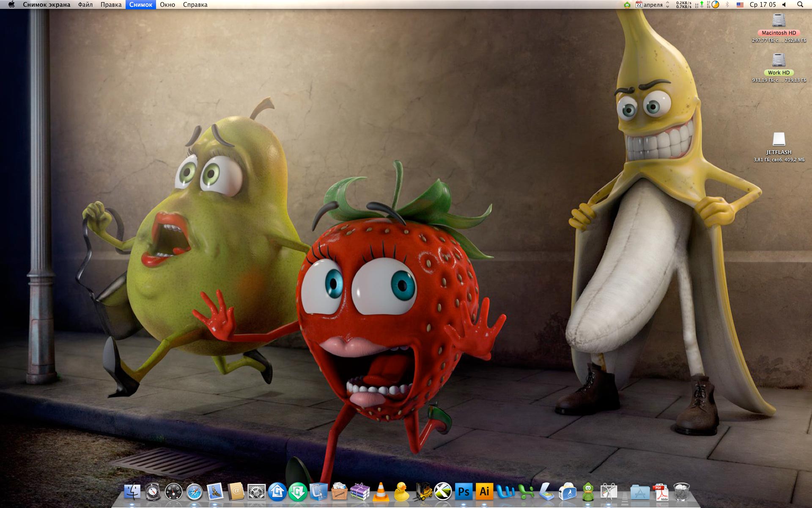The image size is (812, 508).
Task: Click the Bluetooth status icon
Action: coord(727,5)
